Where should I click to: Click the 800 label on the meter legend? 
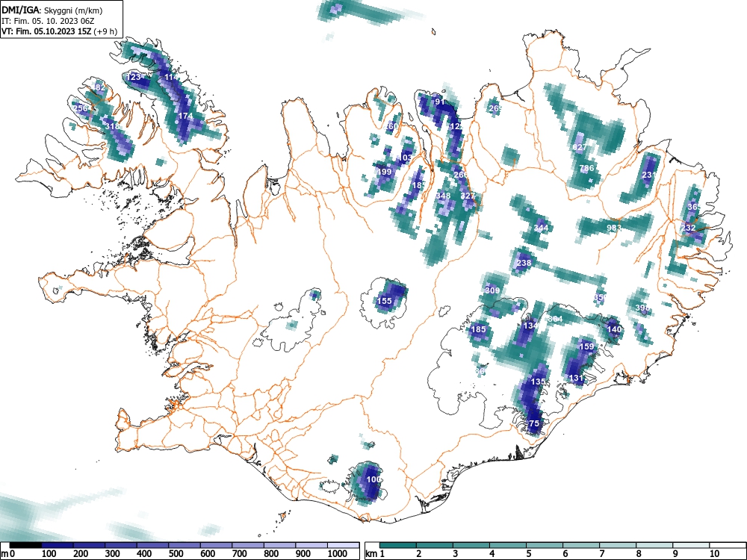(271, 554)
